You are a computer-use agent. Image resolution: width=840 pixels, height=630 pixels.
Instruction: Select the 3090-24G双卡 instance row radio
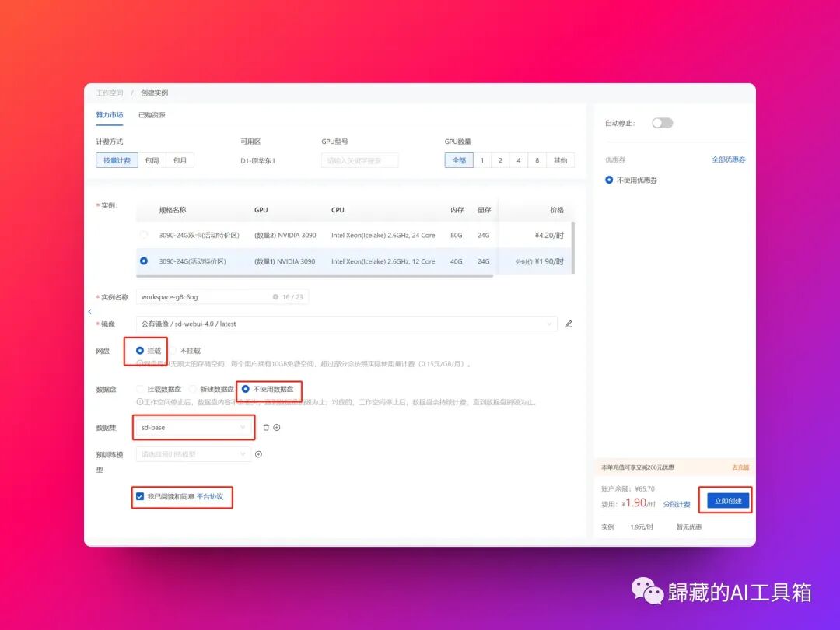click(144, 235)
